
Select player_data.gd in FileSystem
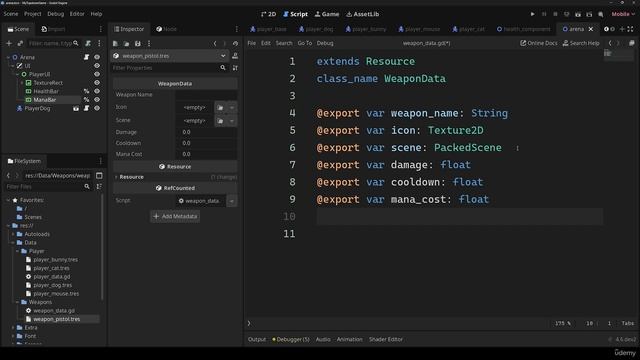pos(51,277)
